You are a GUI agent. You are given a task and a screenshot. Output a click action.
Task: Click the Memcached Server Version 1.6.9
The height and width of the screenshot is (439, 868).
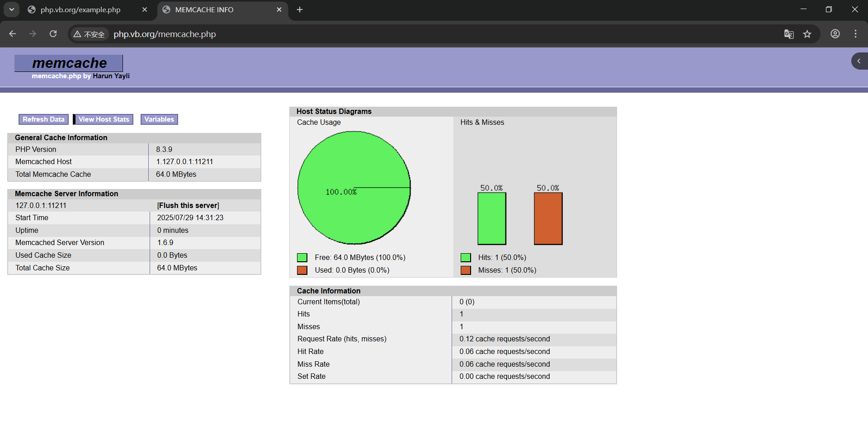(165, 242)
